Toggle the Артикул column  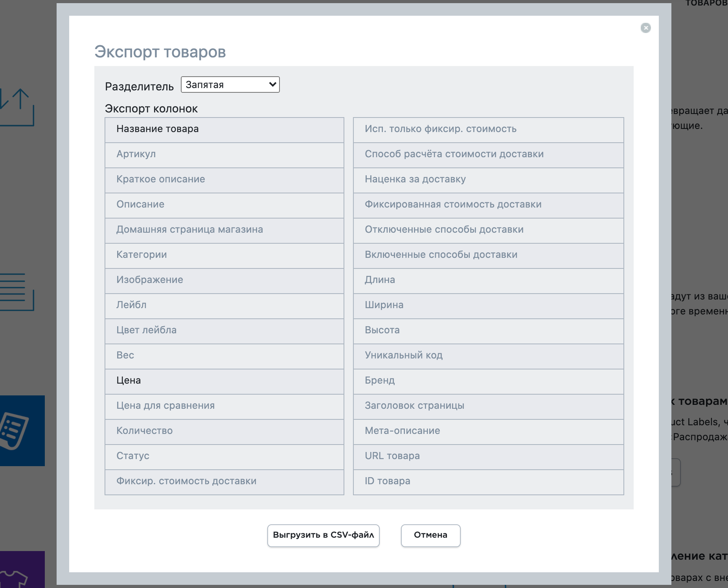click(224, 155)
